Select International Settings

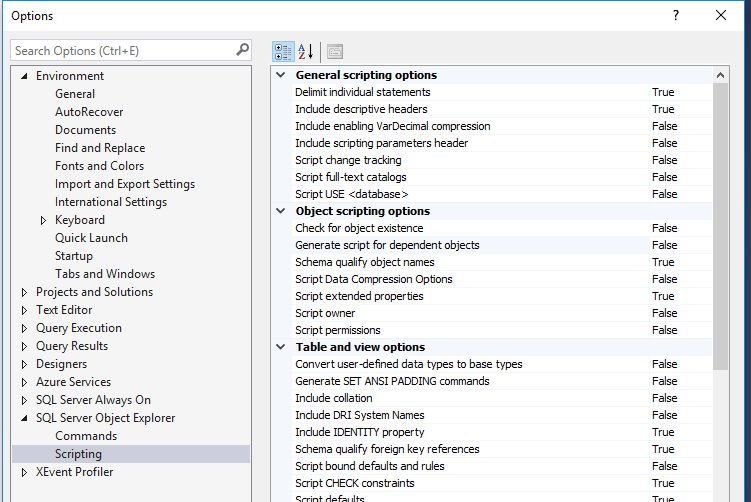111,202
